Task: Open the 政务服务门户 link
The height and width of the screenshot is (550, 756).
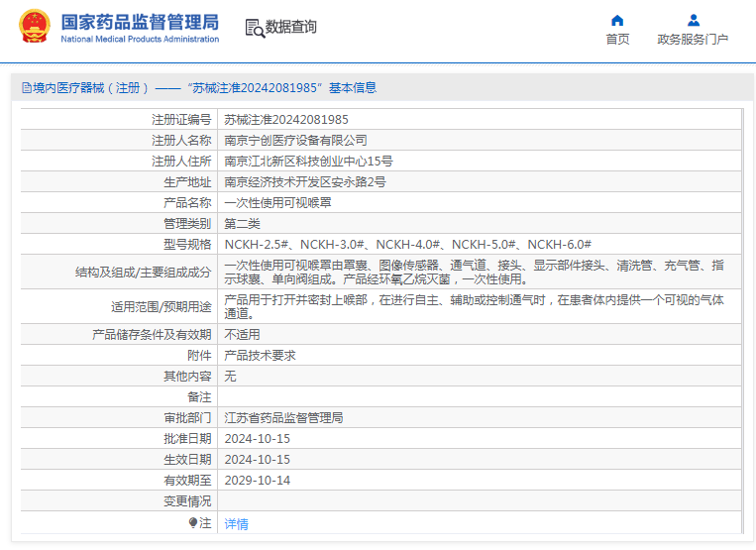Action: (x=693, y=39)
